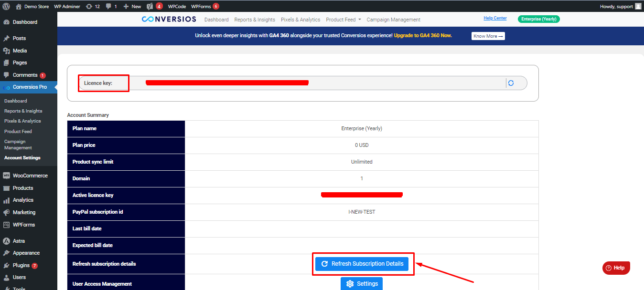The height and width of the screenshot is (290, 644).
Task: Open Pixels & Analytics in Conversios header
Action: point(301,20)
